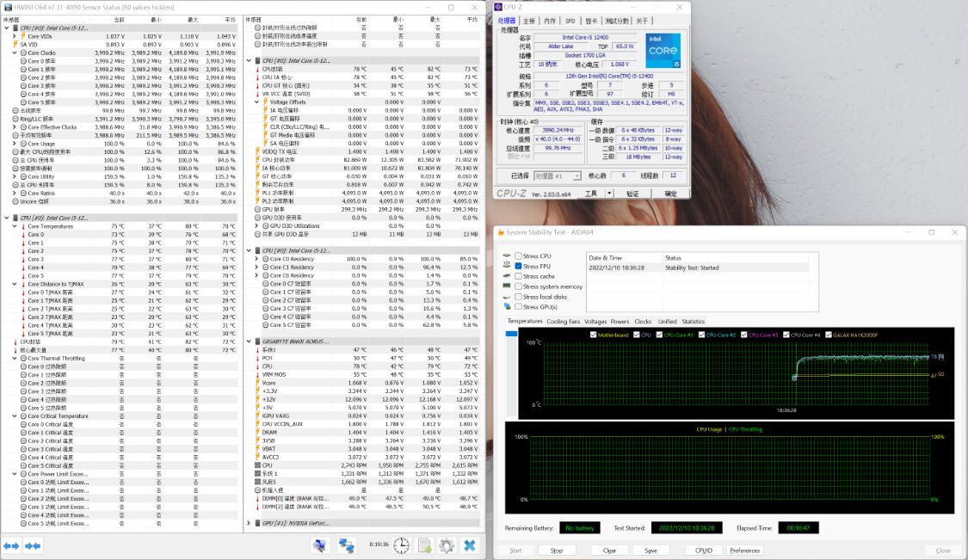Collapse the Core Temperatures tree group
This screenshot has width=968, height=560.
(x=15, y=226)
